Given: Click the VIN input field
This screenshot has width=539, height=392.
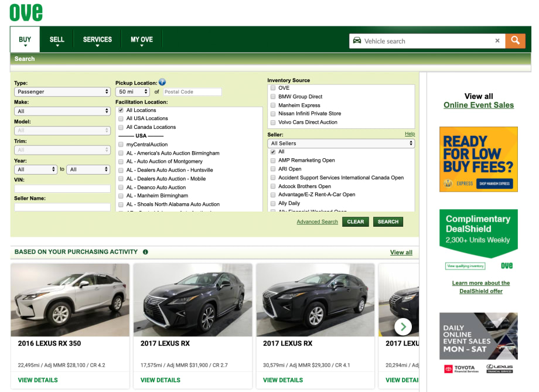Looking at the screenshot, I should coord(62,189).
